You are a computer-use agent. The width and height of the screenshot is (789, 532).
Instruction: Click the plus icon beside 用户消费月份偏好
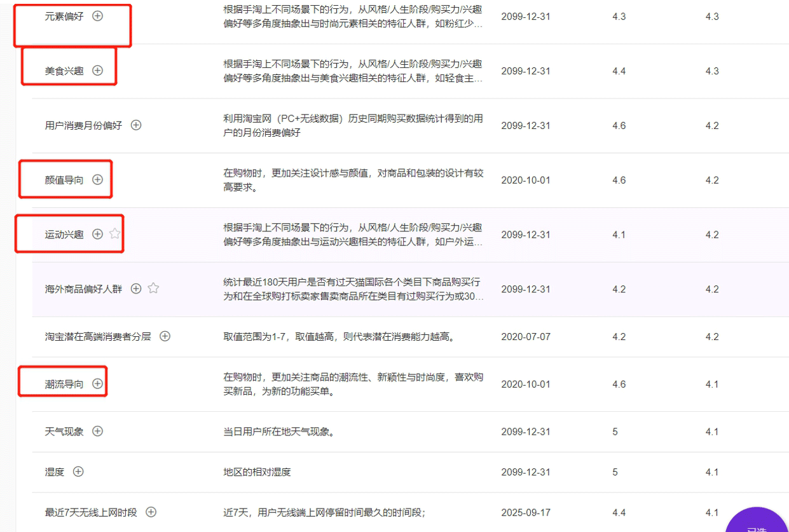point(136,125)
